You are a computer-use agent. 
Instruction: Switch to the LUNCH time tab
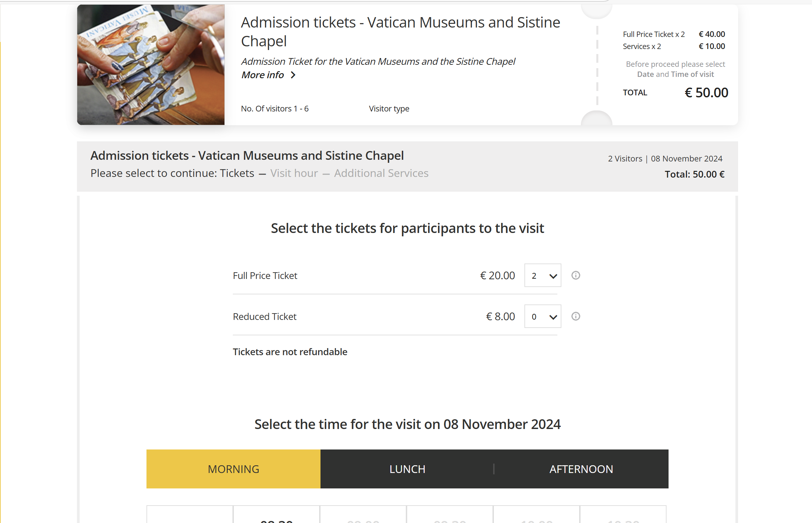pyautogui.click(x=407, y=469)
